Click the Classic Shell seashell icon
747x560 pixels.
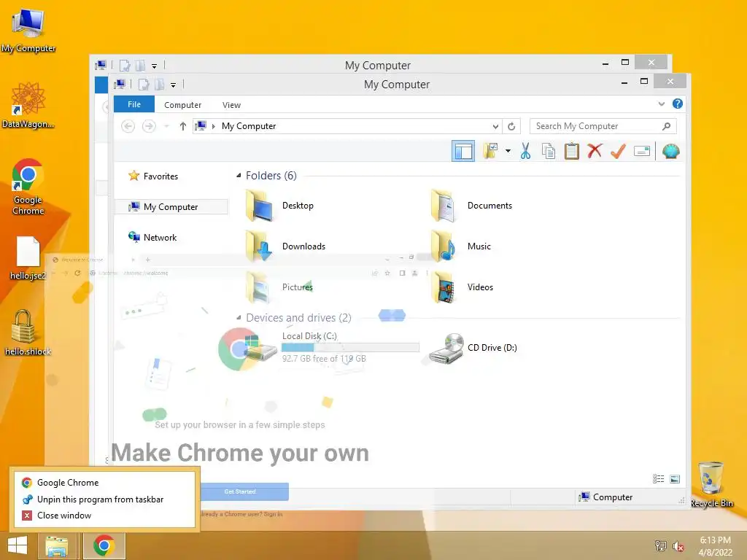coord(671,152)
